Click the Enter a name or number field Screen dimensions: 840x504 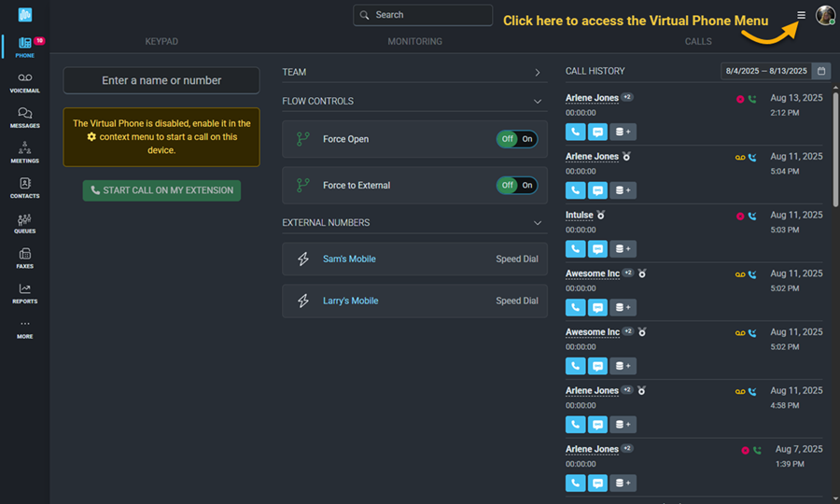coord(161,80)
